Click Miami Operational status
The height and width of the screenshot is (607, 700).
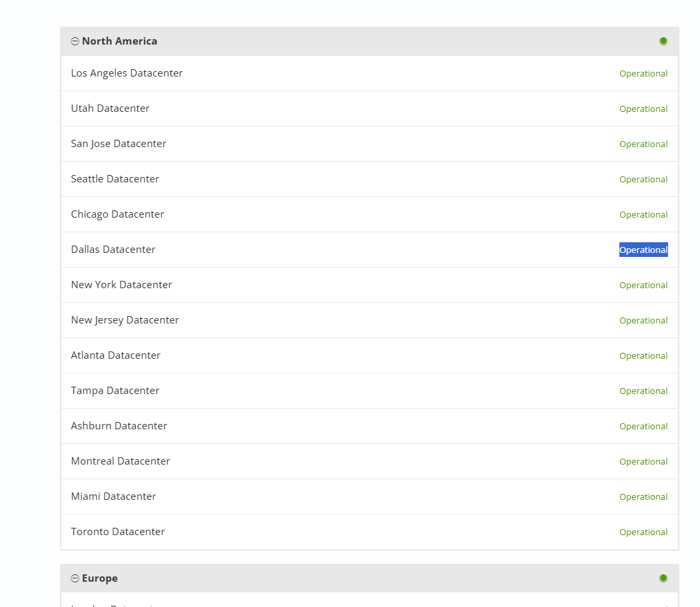pos(643,497)
